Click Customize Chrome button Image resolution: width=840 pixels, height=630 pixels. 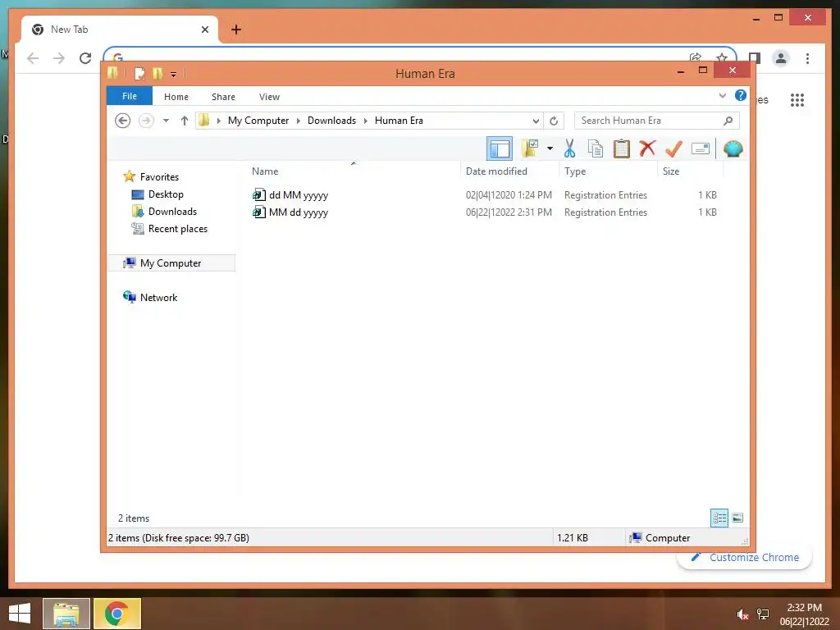click(x=745, y=557)
